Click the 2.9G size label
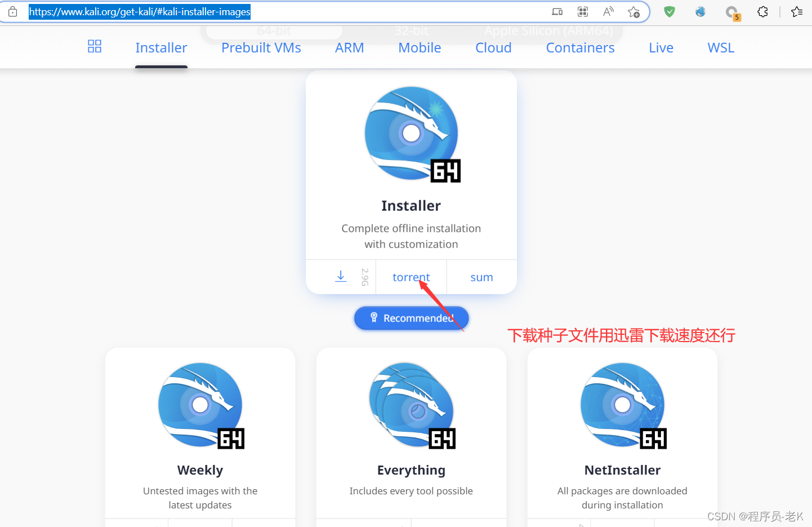The height and width of the screenshot is (527, 812). tap(365, 277)
